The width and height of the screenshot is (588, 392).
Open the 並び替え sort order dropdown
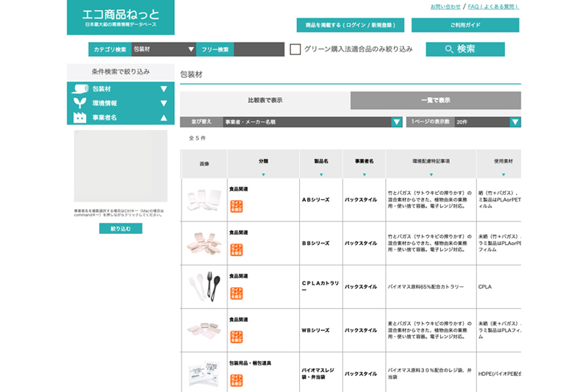click(312, 122)
